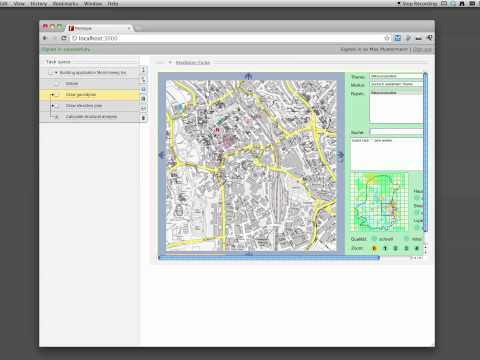480x360 pixels.
Task: Open the History menu
Action: pyautogui.click(x=39, y=4)
